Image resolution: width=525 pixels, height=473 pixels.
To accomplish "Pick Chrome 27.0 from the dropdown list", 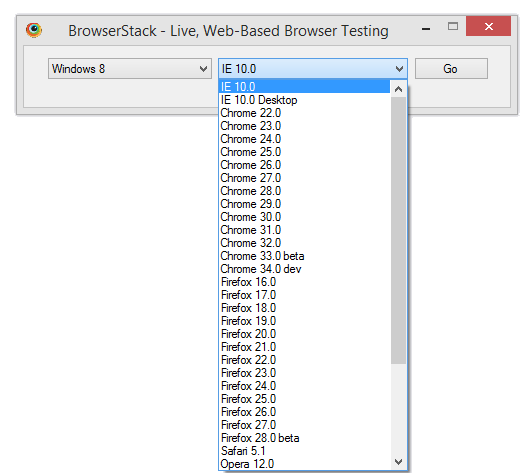I will pyautogui.click(x=304, y=178).
